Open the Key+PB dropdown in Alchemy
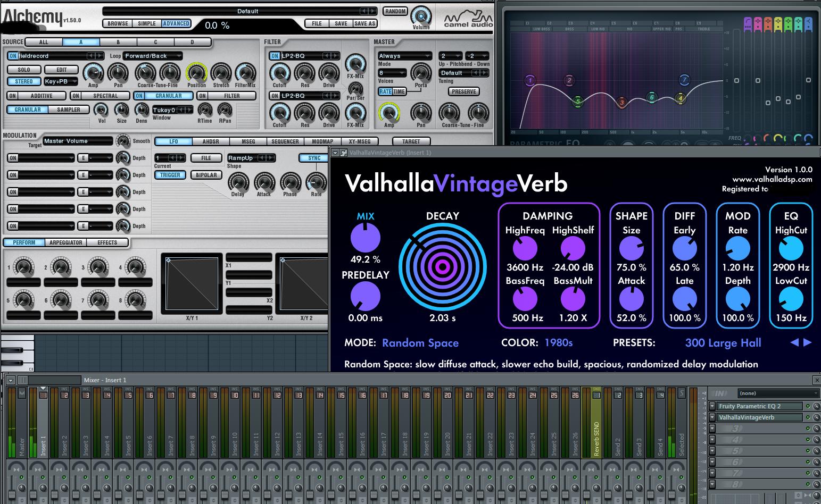This screenshot has height=504, width=821. pyautogui.click(x=60, y=81)
